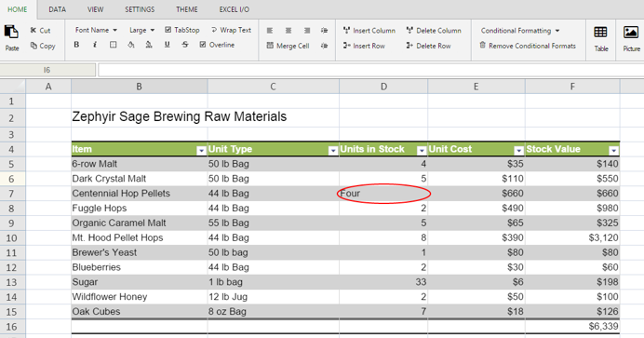Select the $490 unit cost cell
Viewport: 644px width, 338px height.
point(476,209)
